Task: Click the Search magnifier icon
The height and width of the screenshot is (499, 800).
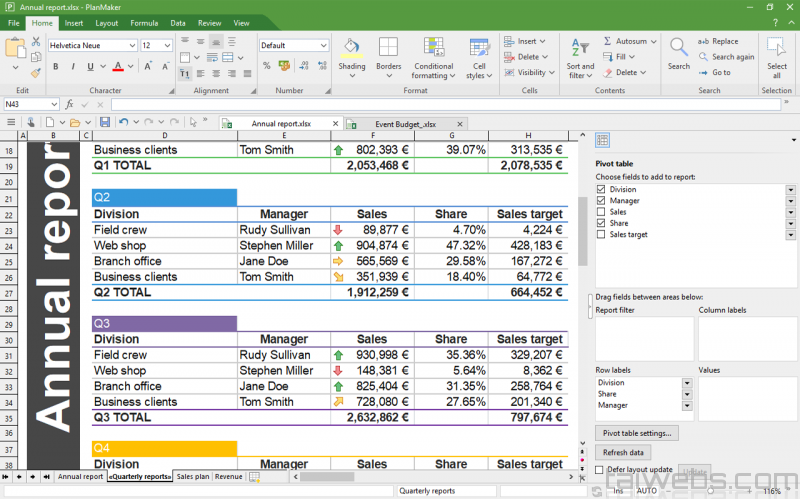Action: (x=679, y=48)
